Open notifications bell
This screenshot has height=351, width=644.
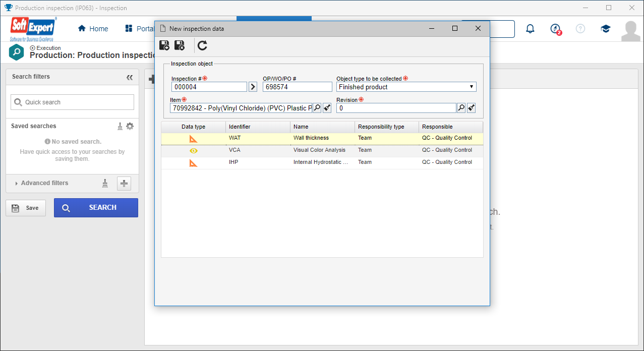pyautogui.click(x=530, y=29)
